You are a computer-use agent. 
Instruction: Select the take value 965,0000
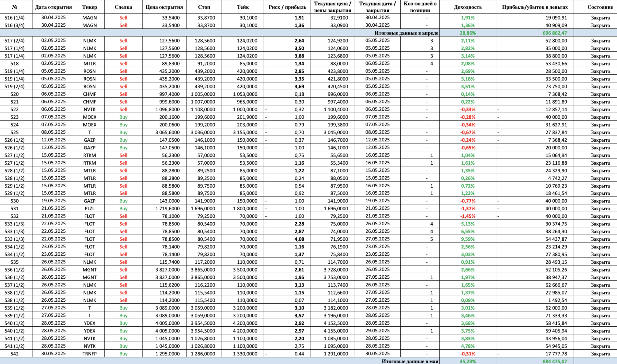pos(243,102)
